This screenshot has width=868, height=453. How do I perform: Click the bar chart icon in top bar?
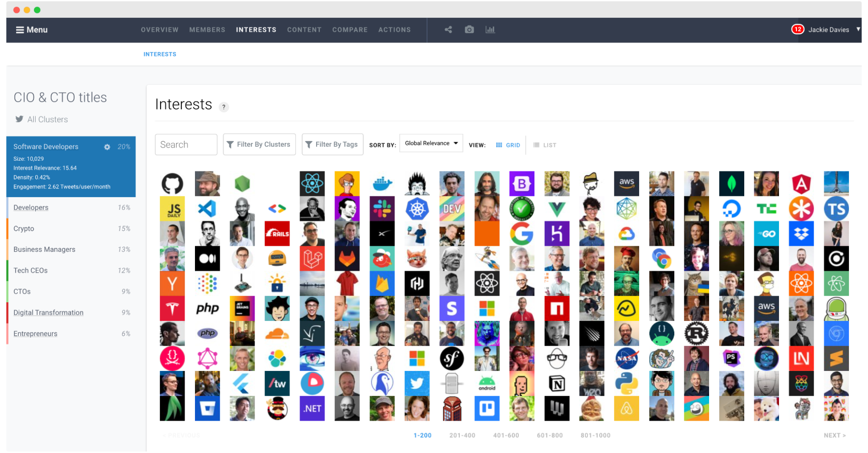[490, 30]
